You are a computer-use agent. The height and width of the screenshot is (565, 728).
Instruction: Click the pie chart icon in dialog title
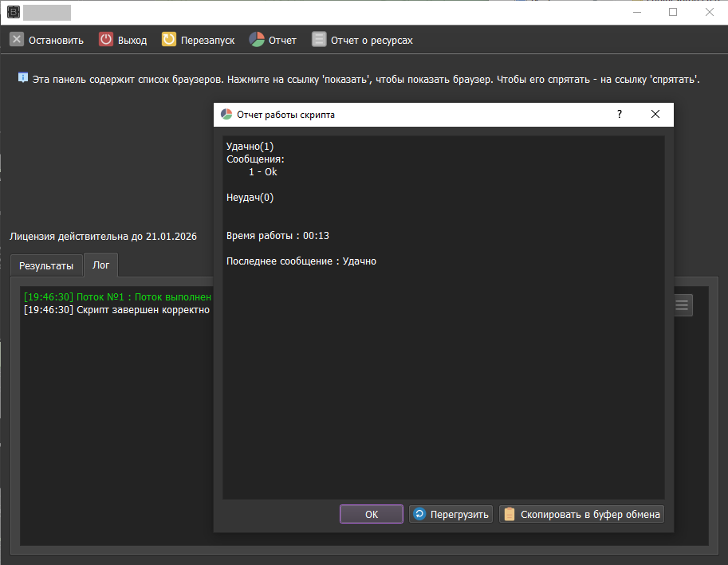pos(226,115)
